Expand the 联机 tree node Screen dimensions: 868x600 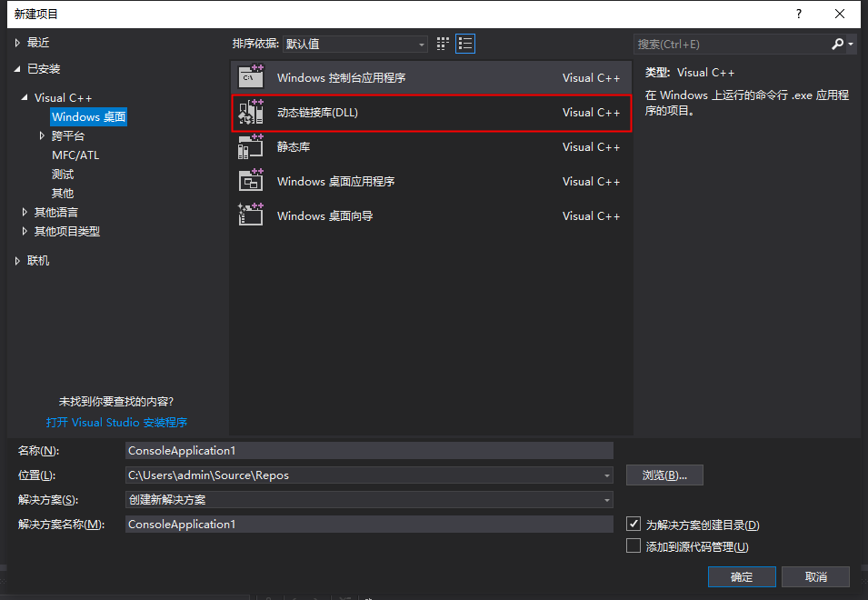pyautogui.click(x=17, y=261)
